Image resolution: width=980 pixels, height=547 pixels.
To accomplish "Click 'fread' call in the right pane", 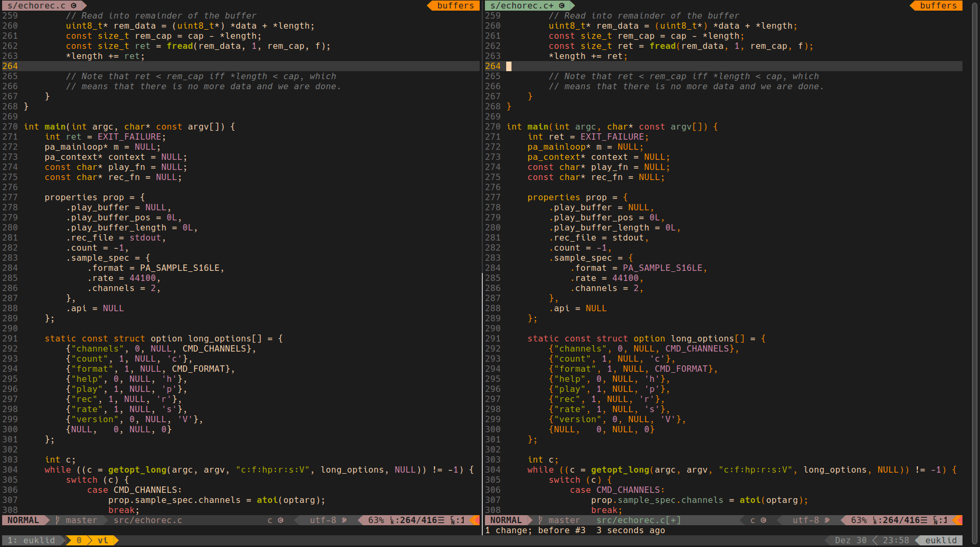I will click(x=663, y=46).
